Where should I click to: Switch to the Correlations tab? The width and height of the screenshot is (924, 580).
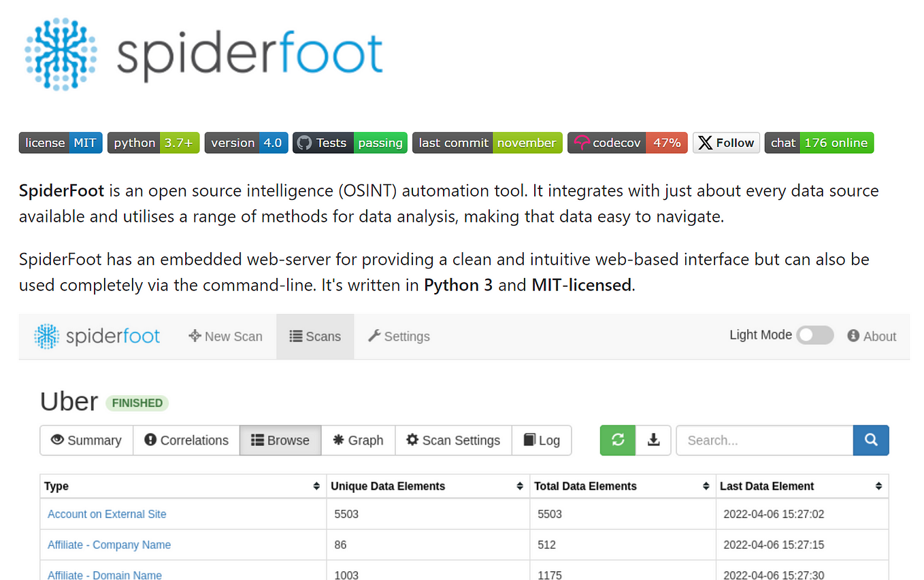point(186,440)
